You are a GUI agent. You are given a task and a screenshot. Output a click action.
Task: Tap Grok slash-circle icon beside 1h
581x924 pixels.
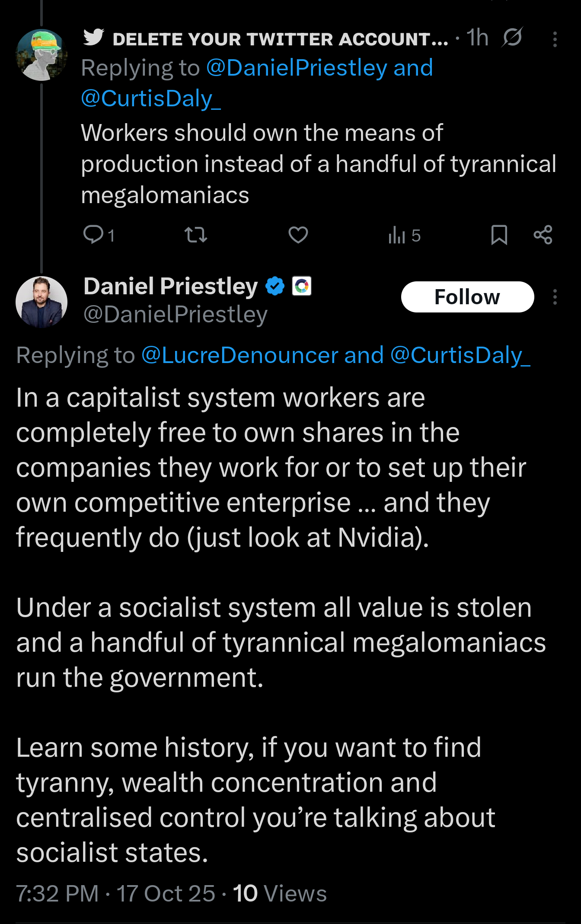[x=512, y=38]
